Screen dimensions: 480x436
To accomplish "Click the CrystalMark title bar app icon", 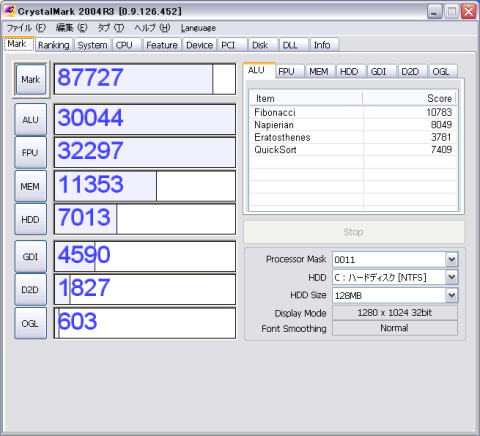I will [9, 11].
